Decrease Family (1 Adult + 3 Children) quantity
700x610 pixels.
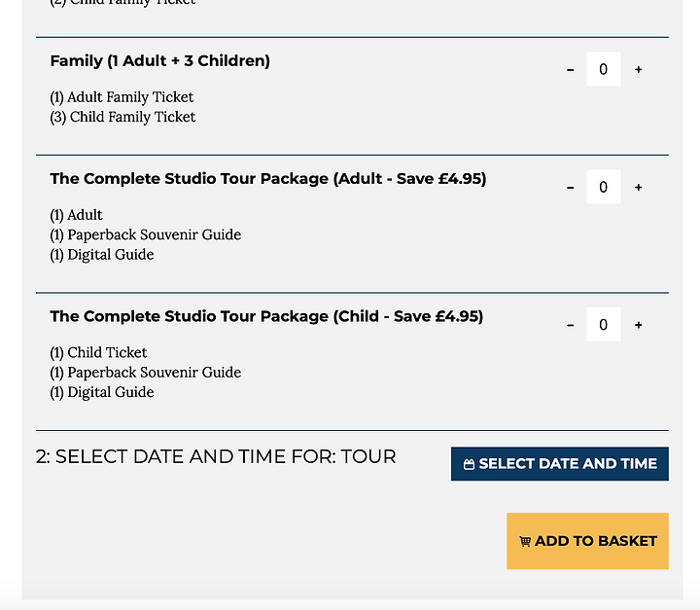point(570,69)
